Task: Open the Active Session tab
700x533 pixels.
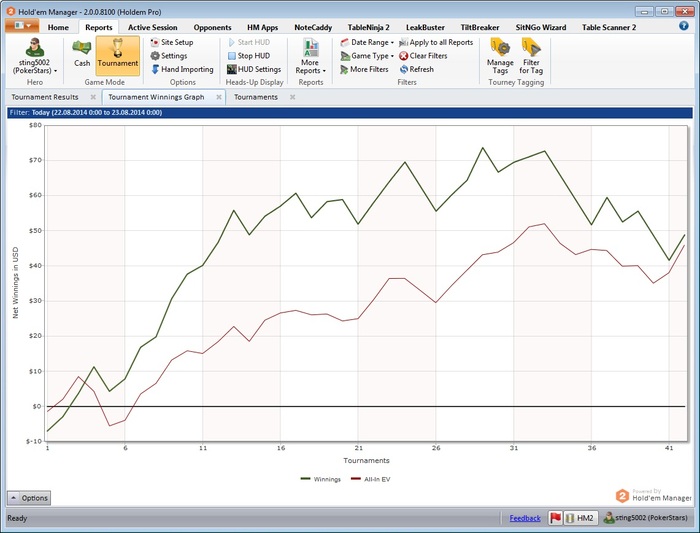Action: [152, 27]
